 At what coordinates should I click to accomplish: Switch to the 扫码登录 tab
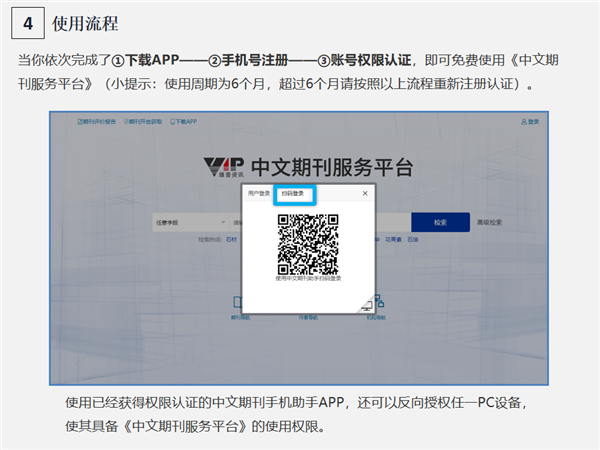[293, 193]
